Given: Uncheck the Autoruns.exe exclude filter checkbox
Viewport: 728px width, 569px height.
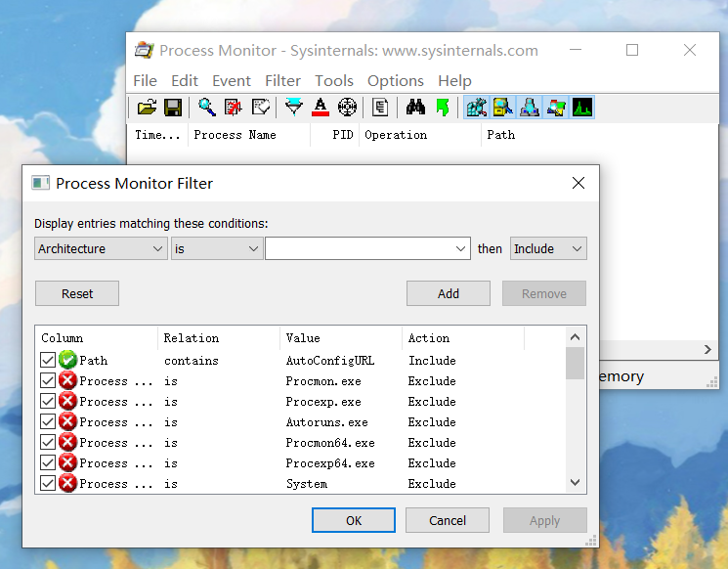Looking at the screenshot, I should [x=48, y=421].
